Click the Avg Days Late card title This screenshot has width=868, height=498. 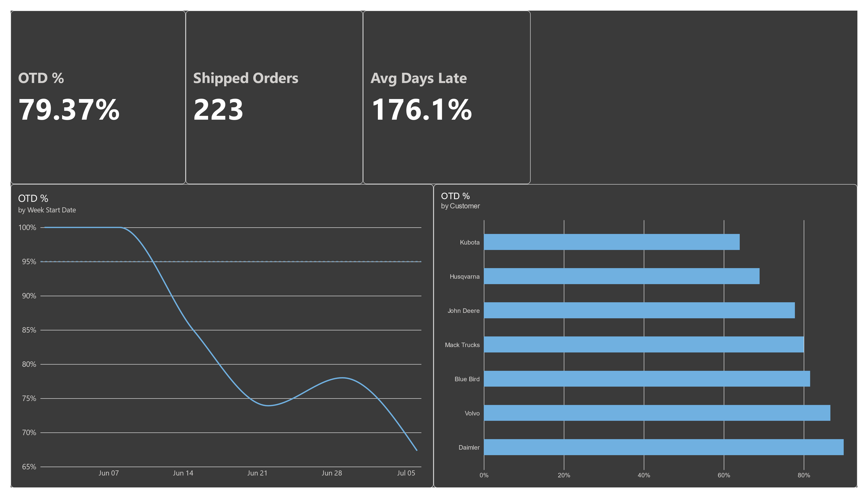click(x=419, y=78)
